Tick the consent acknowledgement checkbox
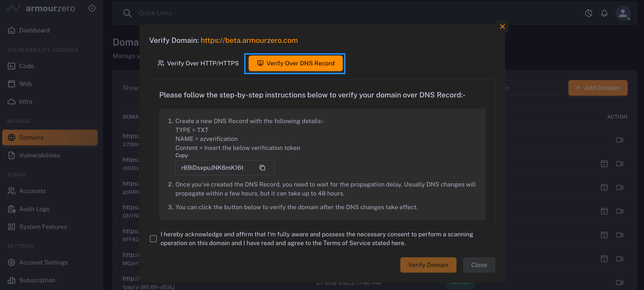The width and height of the screenshot is (644, 290). 153,239
